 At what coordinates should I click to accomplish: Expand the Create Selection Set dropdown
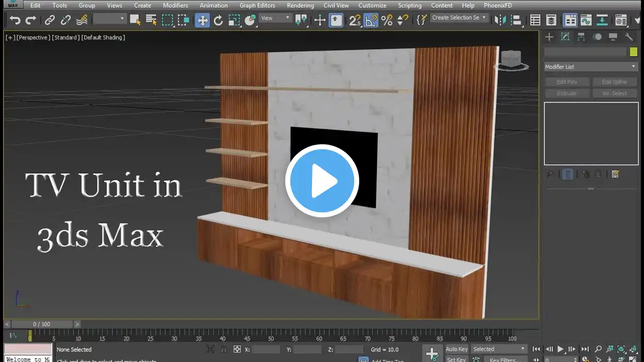click(459, 18)
